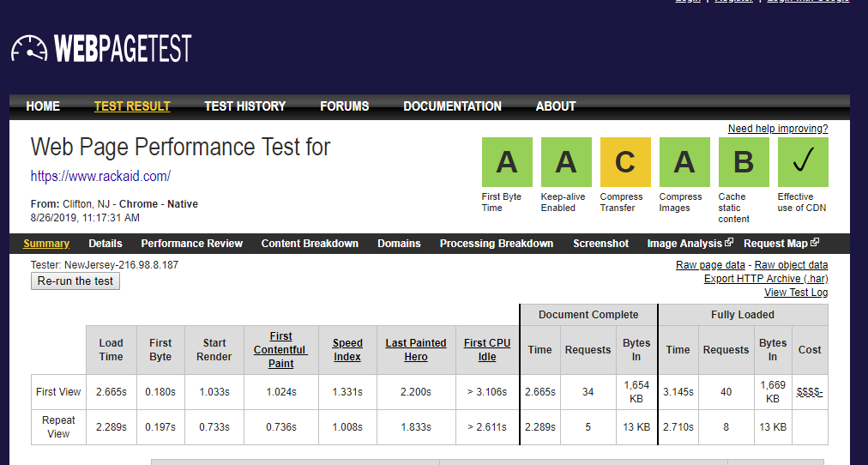Click the 1.033s Start Render cell
The width and height of the screenshot is (868, 465).
(x=214, y=392)
